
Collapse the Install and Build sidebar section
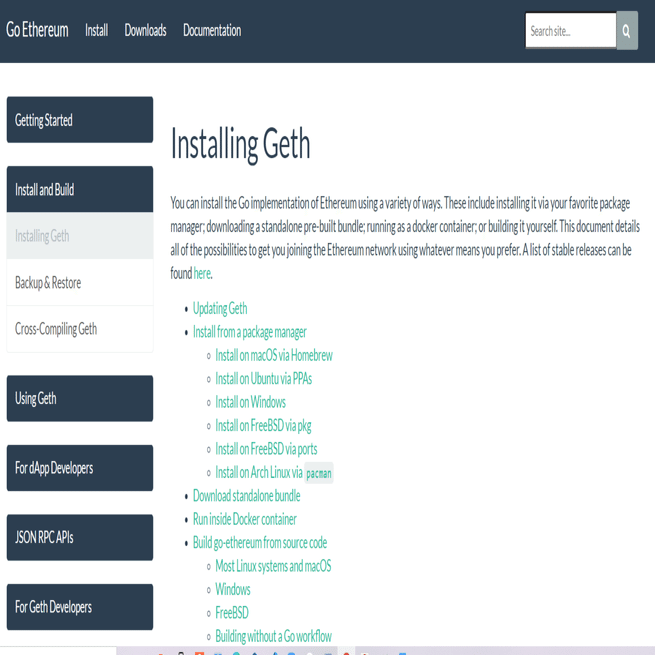pyautogui.click(x=80, y=189)
